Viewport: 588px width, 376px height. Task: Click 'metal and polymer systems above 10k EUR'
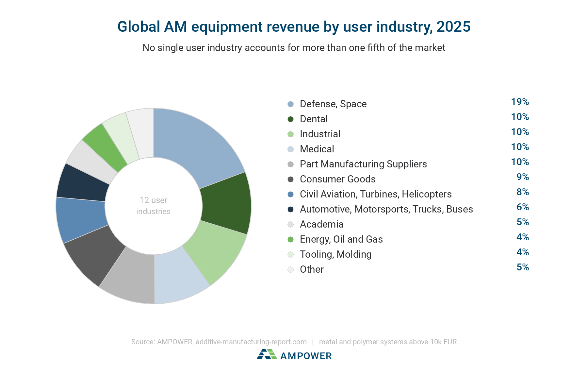(x=388, y=342)
